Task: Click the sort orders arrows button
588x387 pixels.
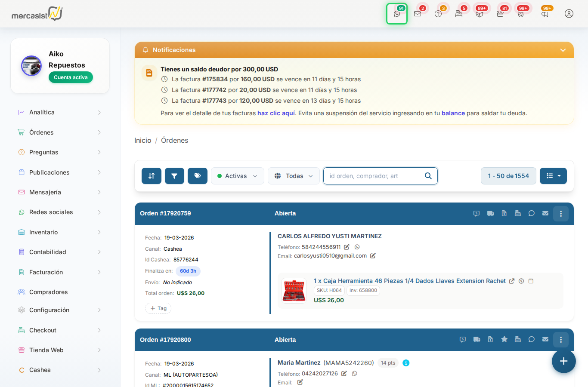Action: tap(152, 176)
